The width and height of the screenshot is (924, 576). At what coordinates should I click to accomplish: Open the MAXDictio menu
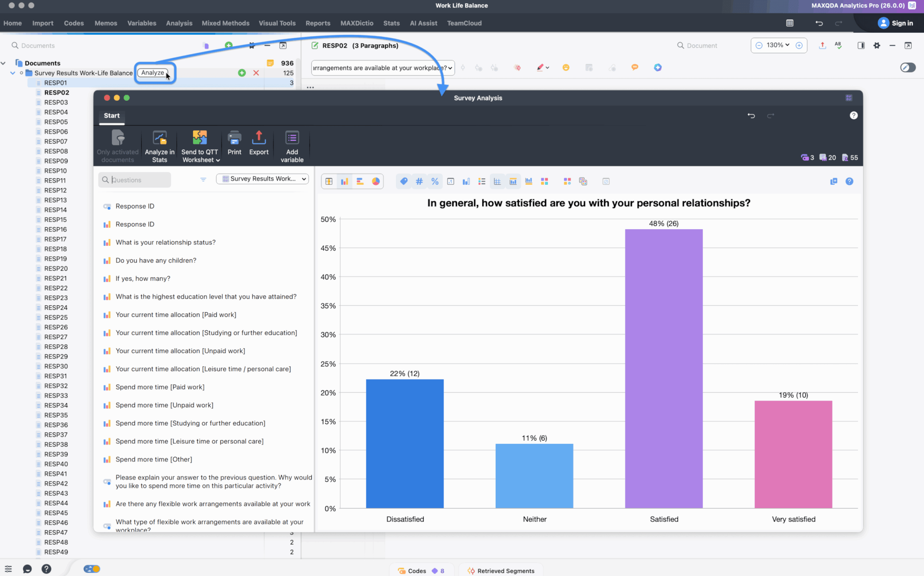click(357, 23)
